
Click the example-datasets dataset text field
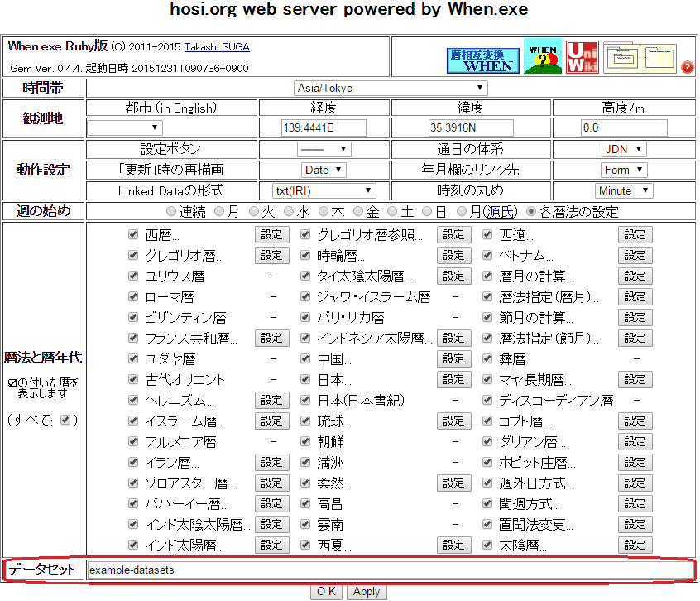click(x=390, y=570)
